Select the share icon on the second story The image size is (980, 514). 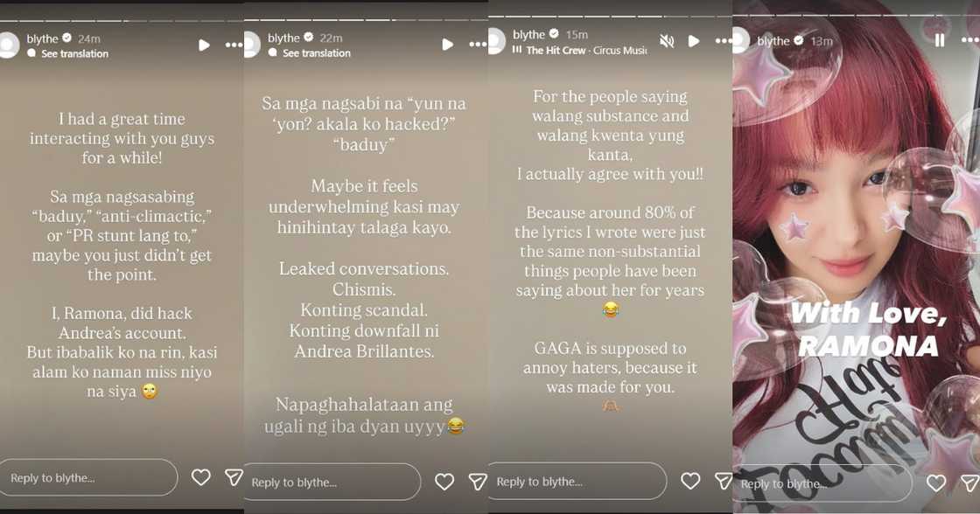point(477,482)
